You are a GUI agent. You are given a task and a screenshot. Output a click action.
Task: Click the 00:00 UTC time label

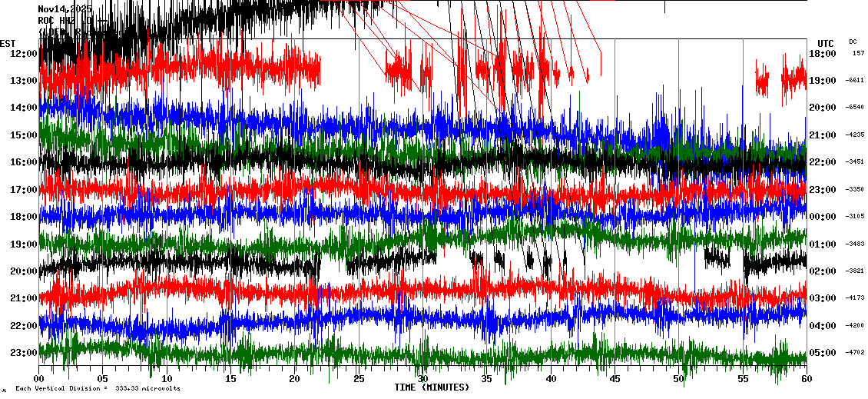click(x=823, y=217)
